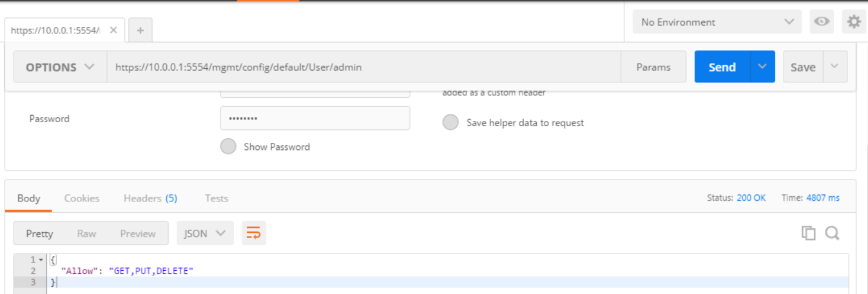Toggle line wrap icon in response

[x=254, y=233]
